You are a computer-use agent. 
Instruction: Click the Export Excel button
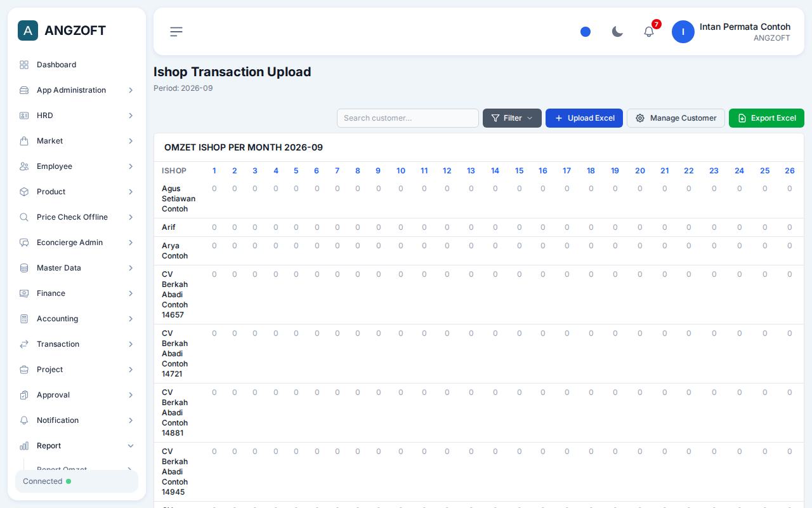(766, 118)
